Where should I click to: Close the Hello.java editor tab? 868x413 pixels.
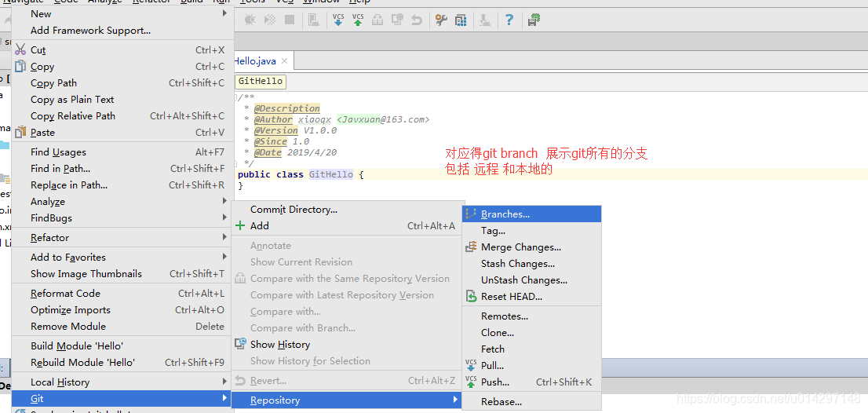(x=285, y=61)
